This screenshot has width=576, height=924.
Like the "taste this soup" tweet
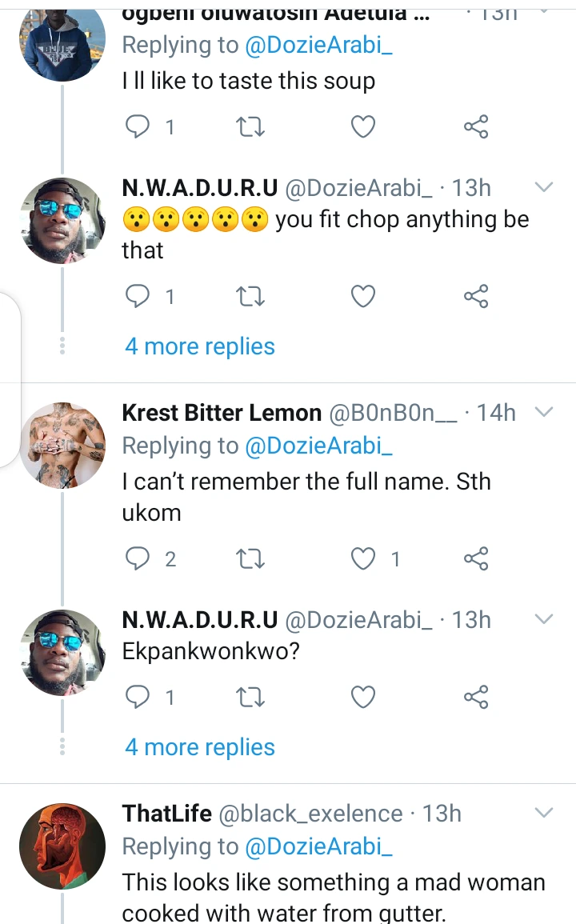(364, 126)
